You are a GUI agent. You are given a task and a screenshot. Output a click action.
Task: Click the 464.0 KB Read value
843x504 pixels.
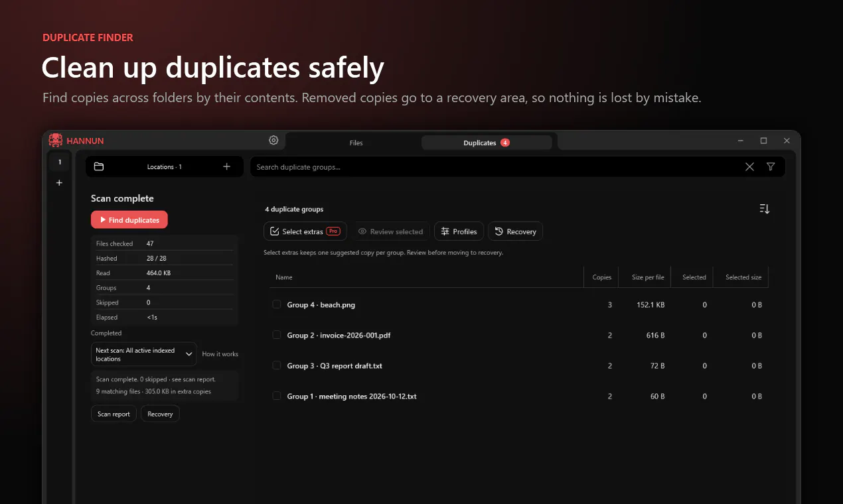(x=159, y=273)
